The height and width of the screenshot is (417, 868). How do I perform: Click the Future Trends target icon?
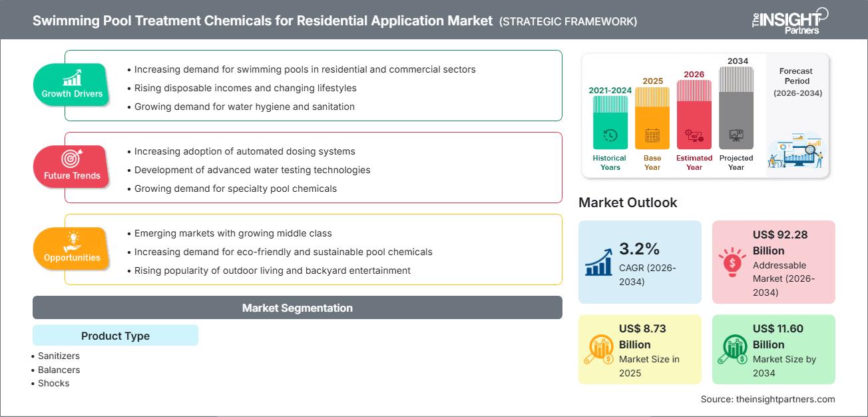point(72,159)
